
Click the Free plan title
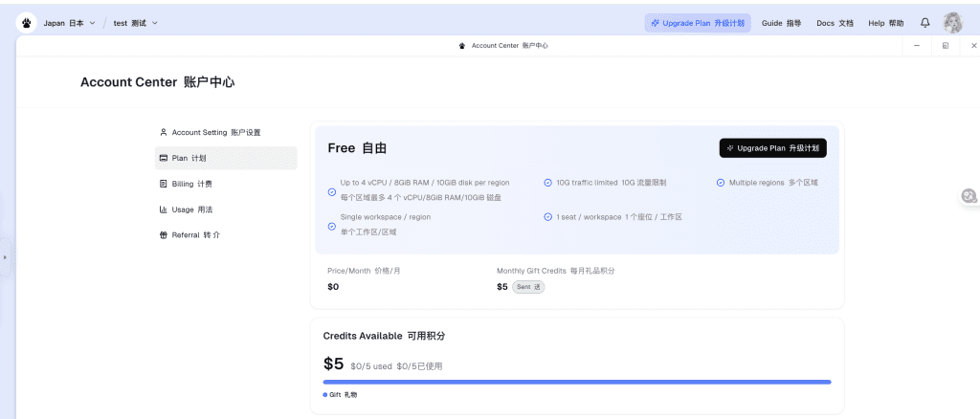[x=357, y=148]
